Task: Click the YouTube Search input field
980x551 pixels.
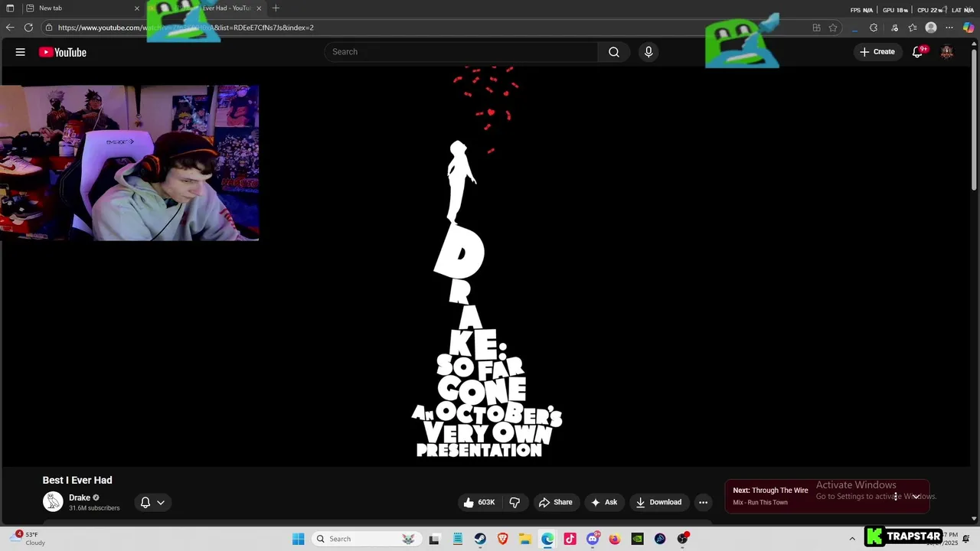Action: pos(461,52)
